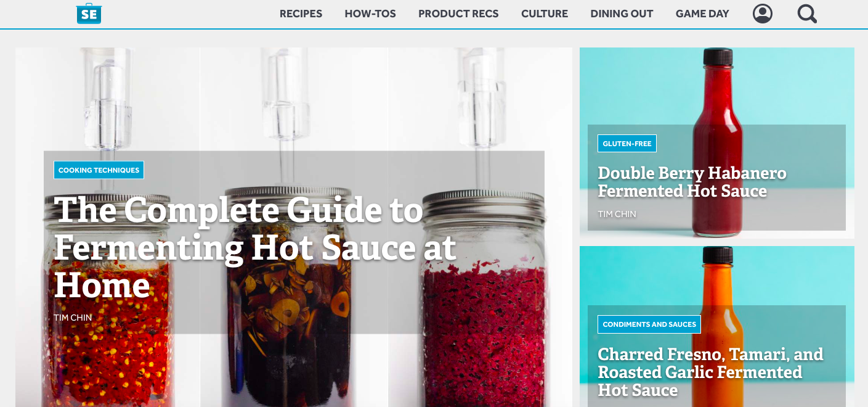This screenshot has width=868, height=407.
Task: Open Charred Fresno, Tamari, Roasted Garlic recipe
Action: (x=710, y=372)
